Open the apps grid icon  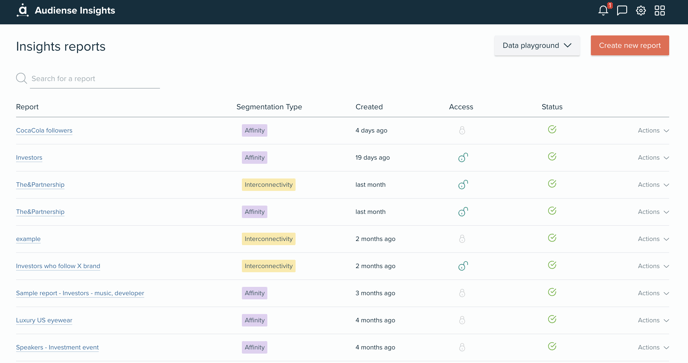click(x=659, y=11)
